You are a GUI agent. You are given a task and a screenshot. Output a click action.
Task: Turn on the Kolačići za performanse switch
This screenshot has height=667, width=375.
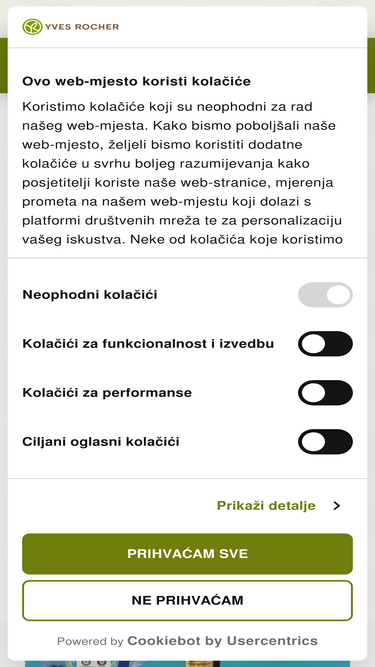point(325,393)
